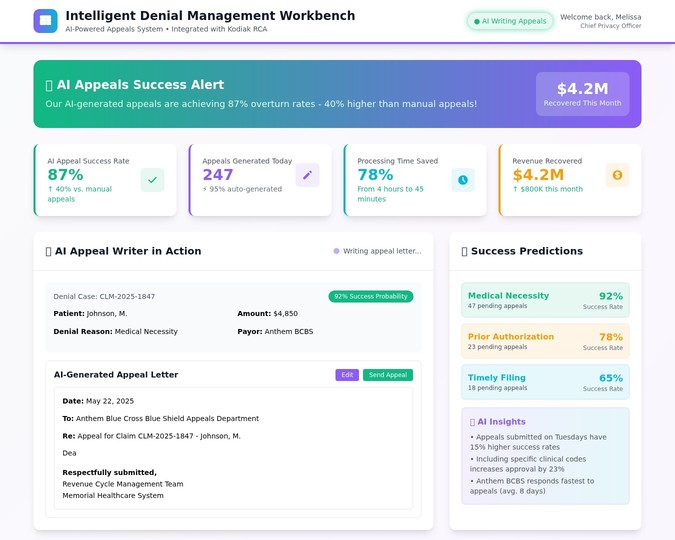
Task: Click 'Respectfully submitted,' in the letter
Action: click(109, 472)
